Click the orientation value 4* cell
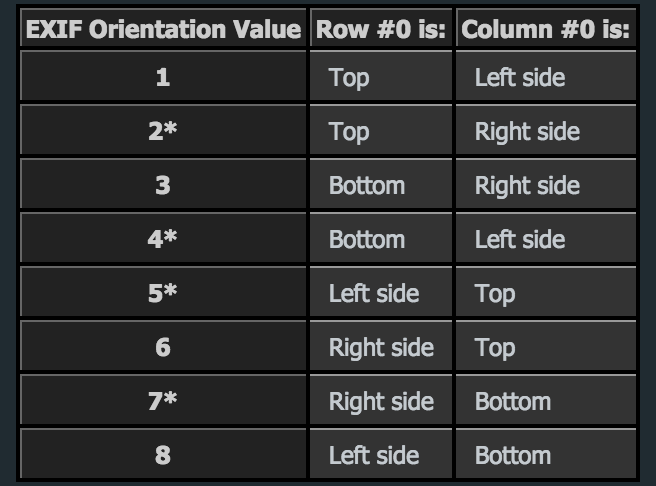 (x=163, y=239)
